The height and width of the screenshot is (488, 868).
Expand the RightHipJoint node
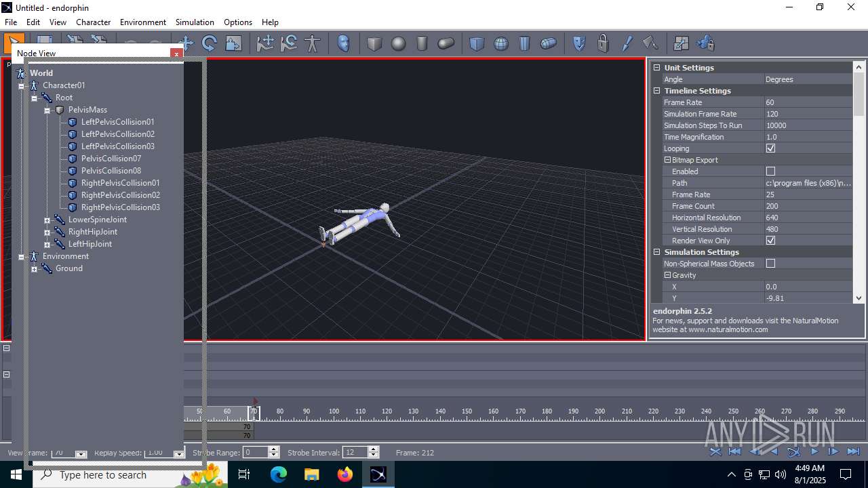[47, 232]
